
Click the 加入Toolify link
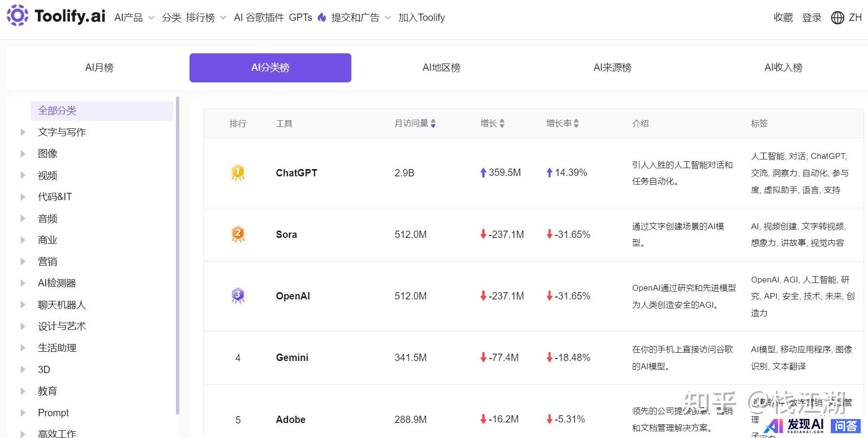click(x=422, y=17)
